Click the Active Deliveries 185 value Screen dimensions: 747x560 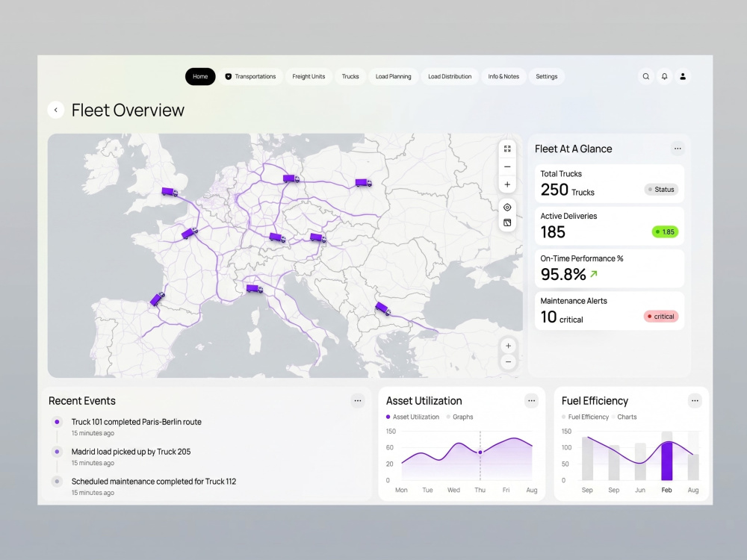click(x=553, y=232)
